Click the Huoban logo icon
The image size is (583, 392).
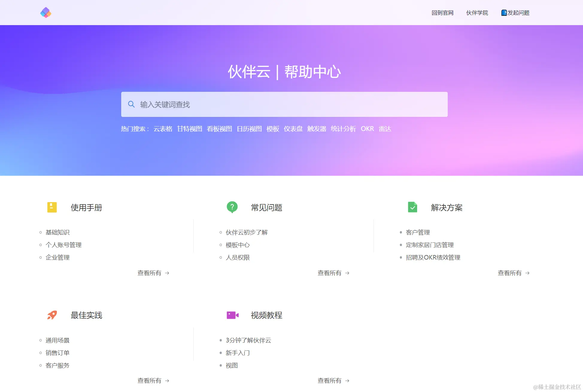[x=46, y=13]
